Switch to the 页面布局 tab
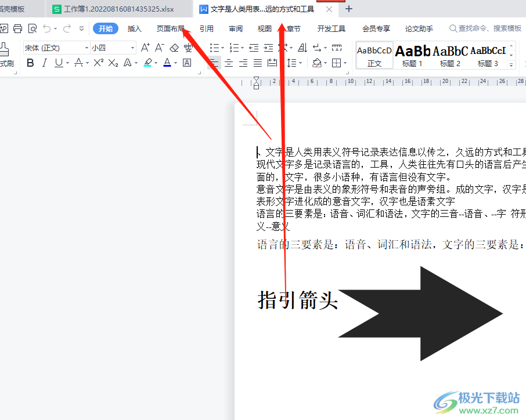This screenshot has height=420, width=526. [x=171, y=29]
